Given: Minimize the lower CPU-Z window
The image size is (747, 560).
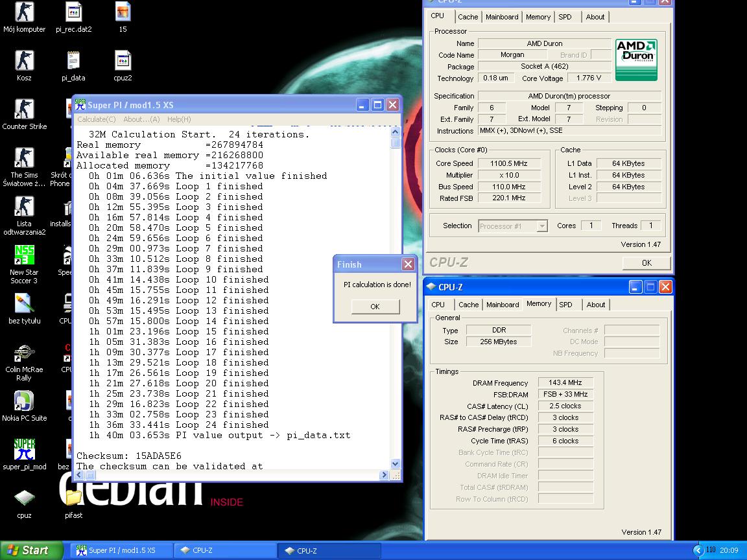Looking at the screenshot, I should pyautogui.click(x=635, y=286).
